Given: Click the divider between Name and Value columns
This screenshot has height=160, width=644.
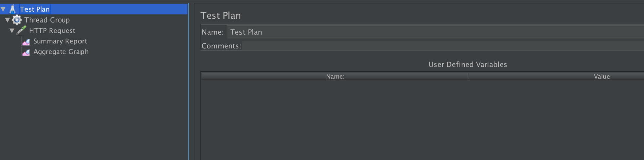Looking at the screenshot, I should (x=468, y=77).
